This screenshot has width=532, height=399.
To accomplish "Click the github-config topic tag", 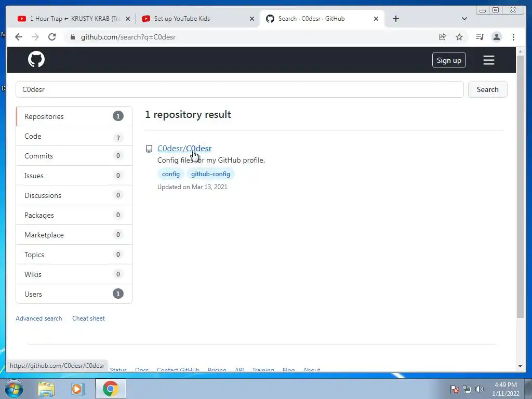I will (210, 174).
